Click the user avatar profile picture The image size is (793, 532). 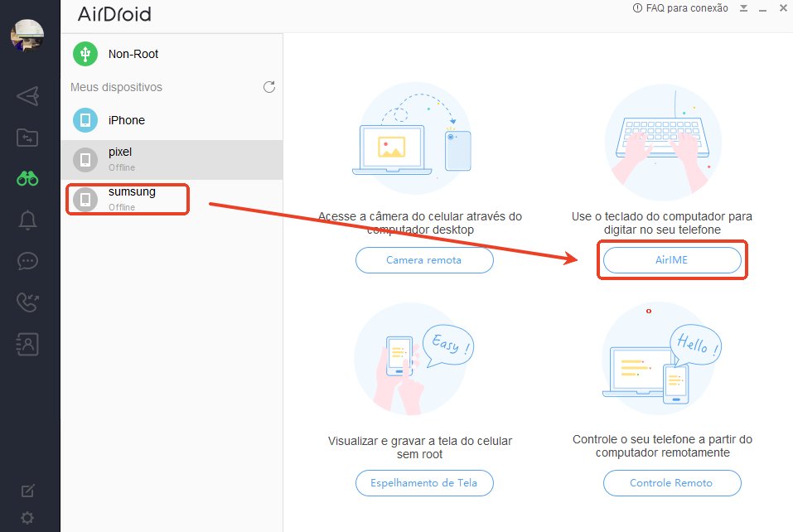[x=27, y=37]
